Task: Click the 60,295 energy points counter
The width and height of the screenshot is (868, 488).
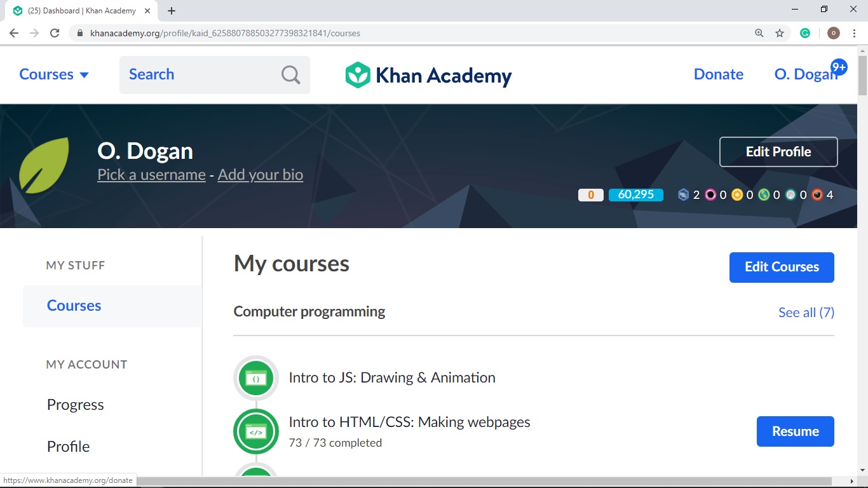Action: (x=636, y=195)
